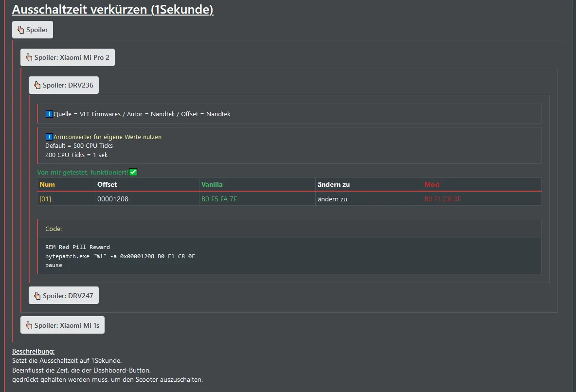Select the [01] row number cell
576x392 pixels.
(x=45, y=199)
